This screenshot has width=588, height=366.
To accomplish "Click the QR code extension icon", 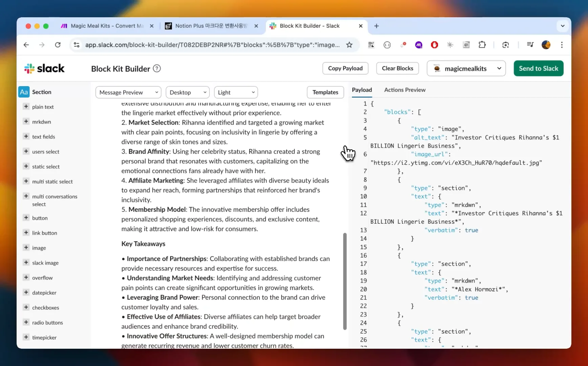I will point(371,45).
